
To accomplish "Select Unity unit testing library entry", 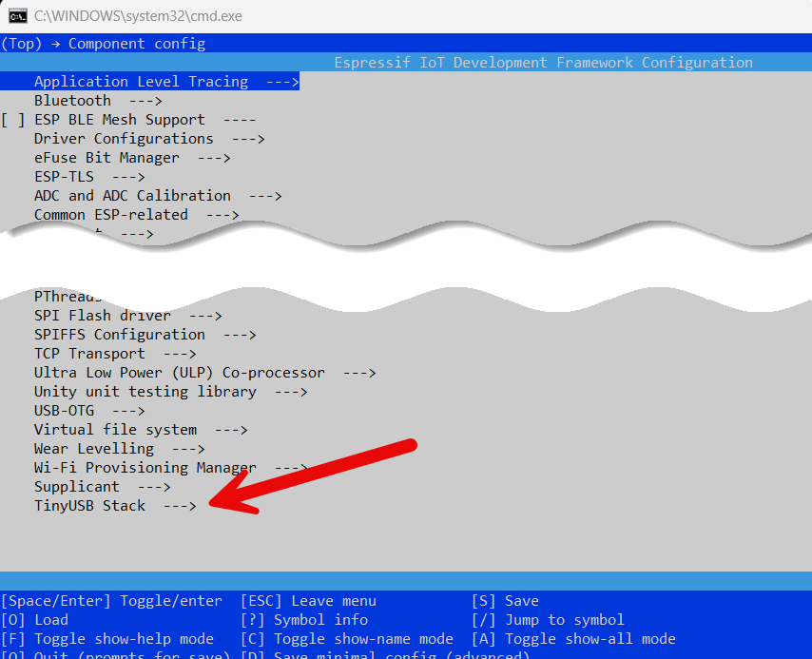I will 145,392.
